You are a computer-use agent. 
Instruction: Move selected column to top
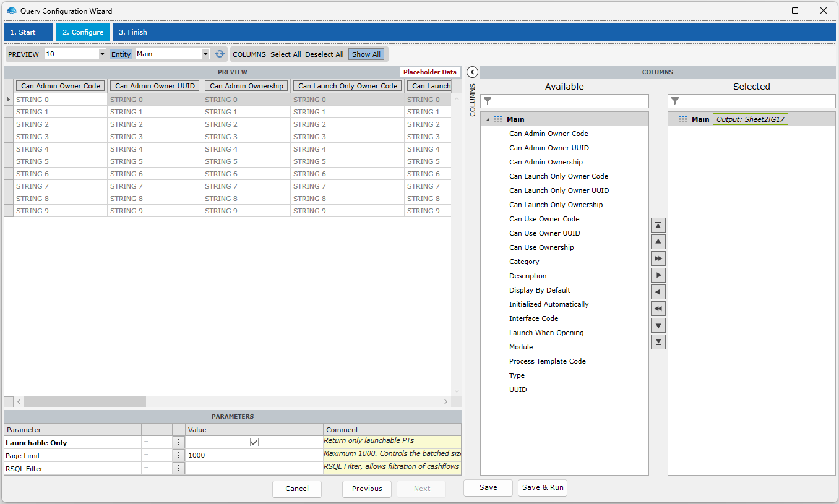pos(658,226)
